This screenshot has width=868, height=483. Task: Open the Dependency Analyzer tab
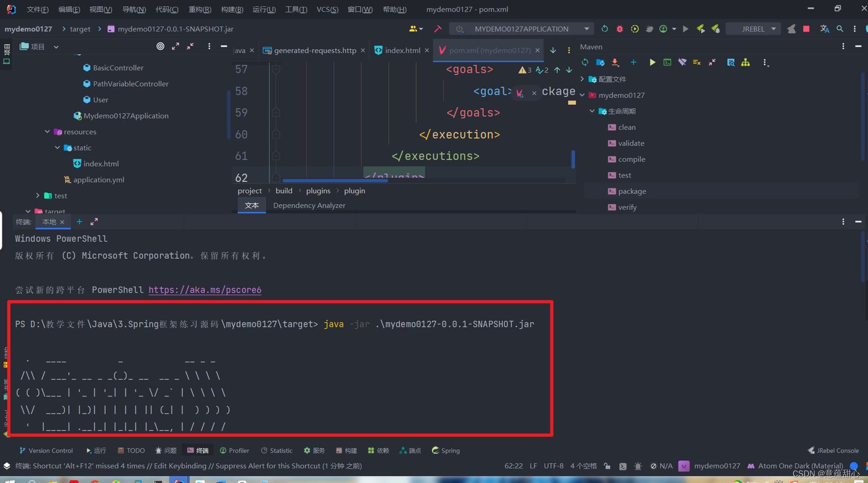(x=309, y=206)
